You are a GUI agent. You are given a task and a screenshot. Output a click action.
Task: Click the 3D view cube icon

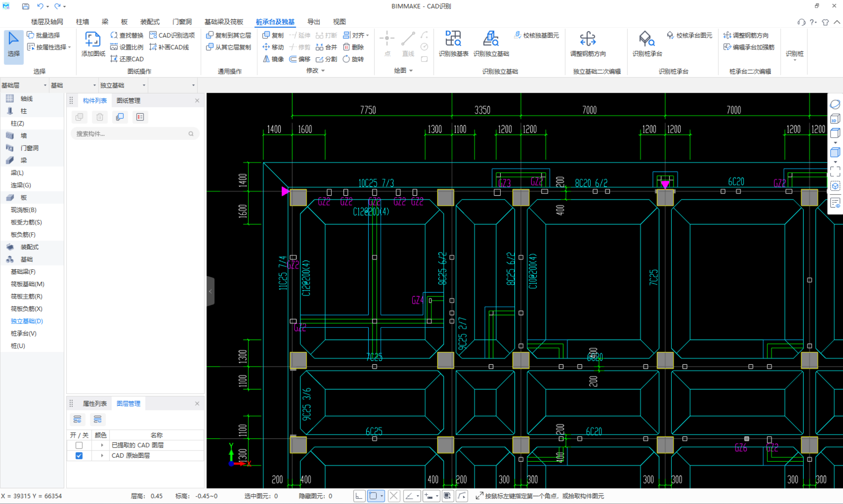(835, 119)
